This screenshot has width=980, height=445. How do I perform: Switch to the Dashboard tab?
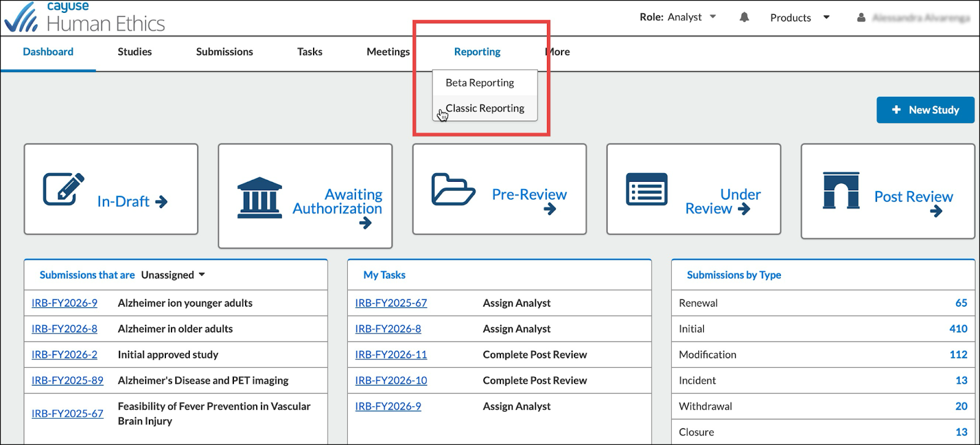tap(48, 52)
